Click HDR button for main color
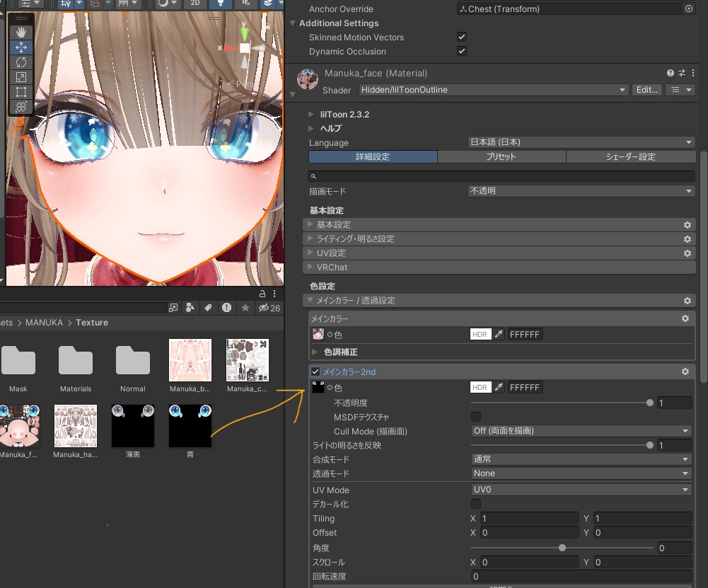Image resolution: width=708 pixels, height=588 pixels. click(x=480, y=334)
